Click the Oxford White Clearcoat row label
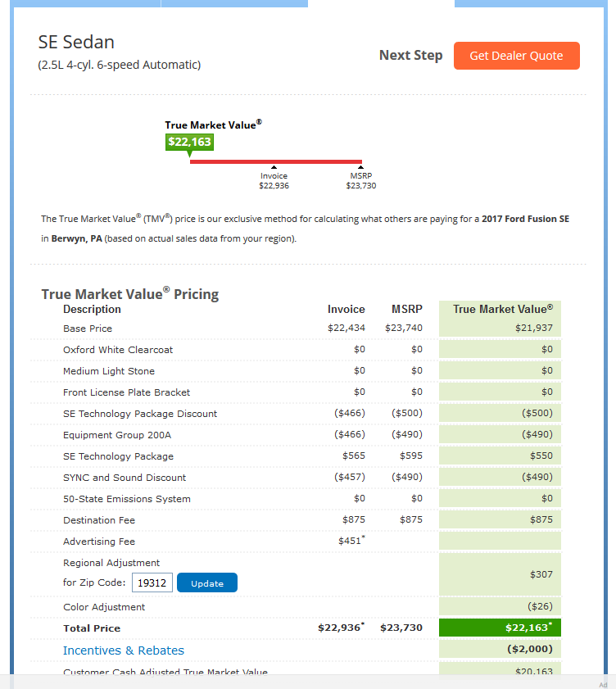The width and height of the screenshot is (616, 689). pos(118,350)
